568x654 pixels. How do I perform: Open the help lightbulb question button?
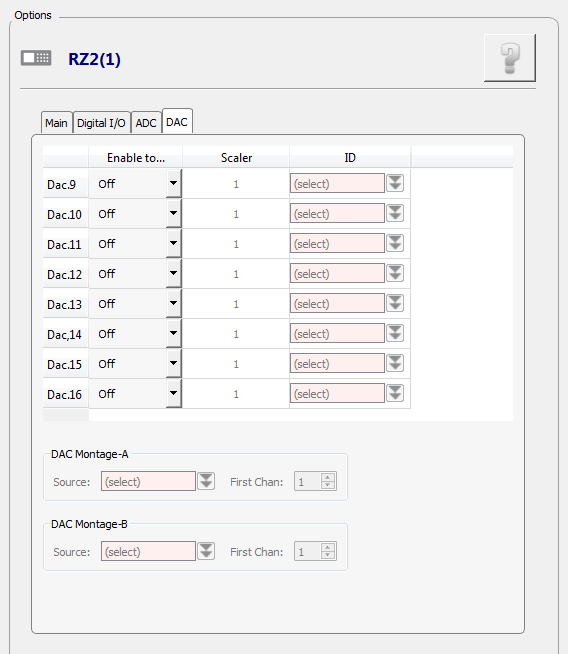coord(510,58)
